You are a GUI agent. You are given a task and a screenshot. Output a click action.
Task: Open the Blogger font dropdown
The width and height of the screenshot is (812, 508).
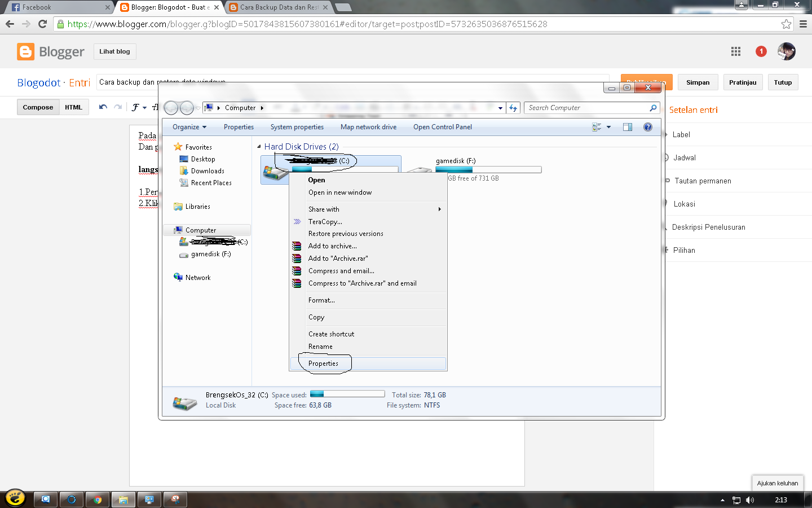(139, 107)
